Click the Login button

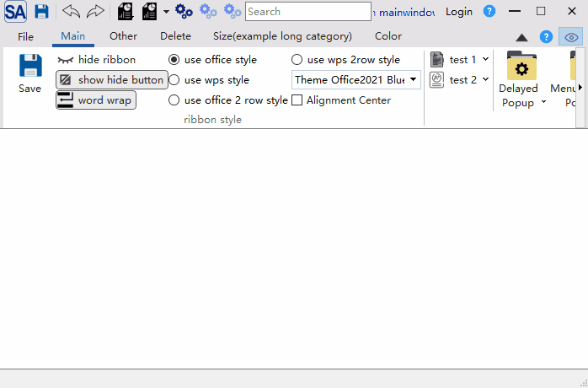click(458, 12)
